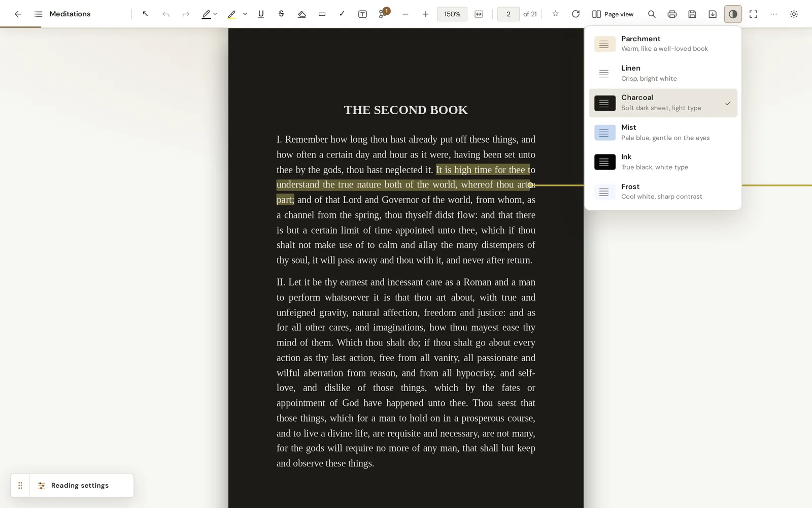This screenshot has width=812, height=508.
Task: Click the Reading settings drag handle
Action: click(x=20, y=486)
